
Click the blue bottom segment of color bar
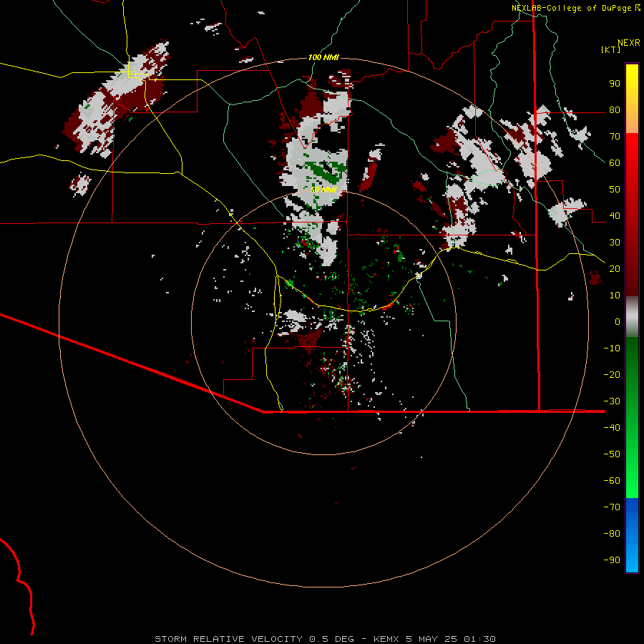[x=632, y=535]
